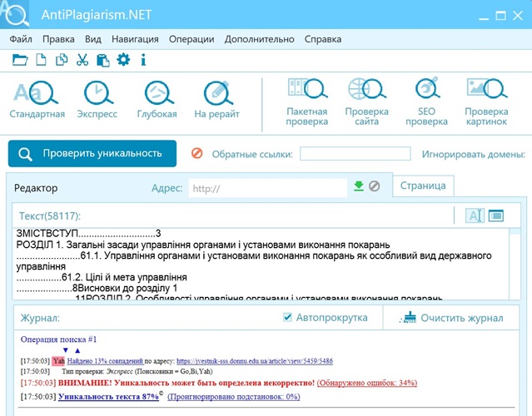Click Проверить уникальность button

coord(92,154)
